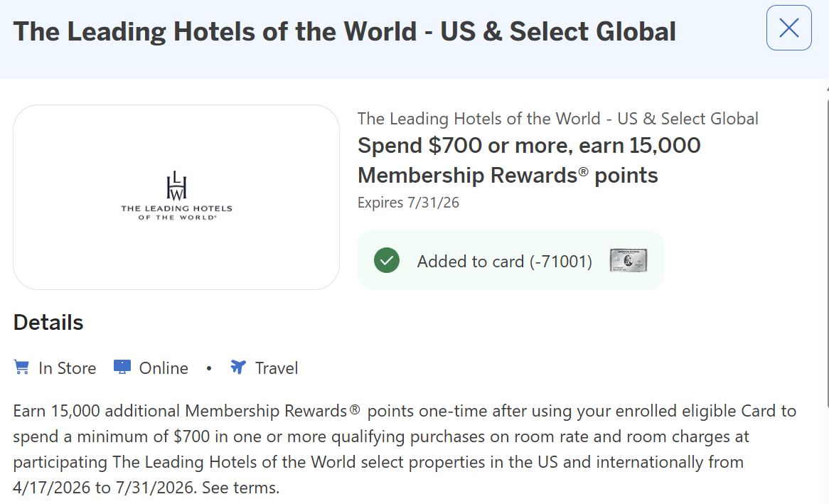Click the Online monitor icon
829x504 pixels.
click(122, 368)
